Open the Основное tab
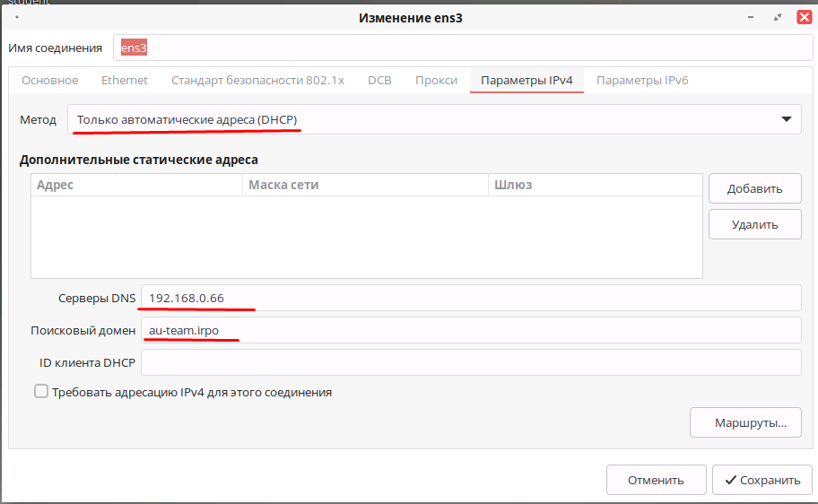Image resolution: width=818 pixels, height=504 pixels. pos(50,81)
